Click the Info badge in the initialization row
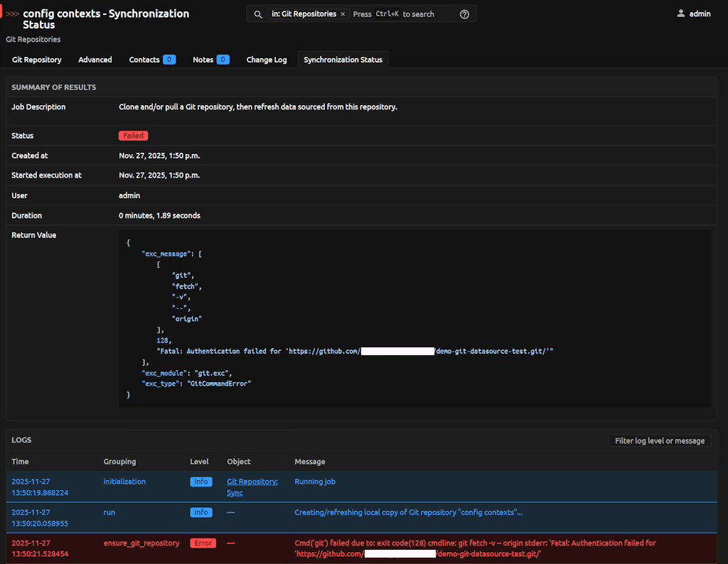The height and width of the screenshot is (564, 728). pyautogui.click(x=201, y=482)
